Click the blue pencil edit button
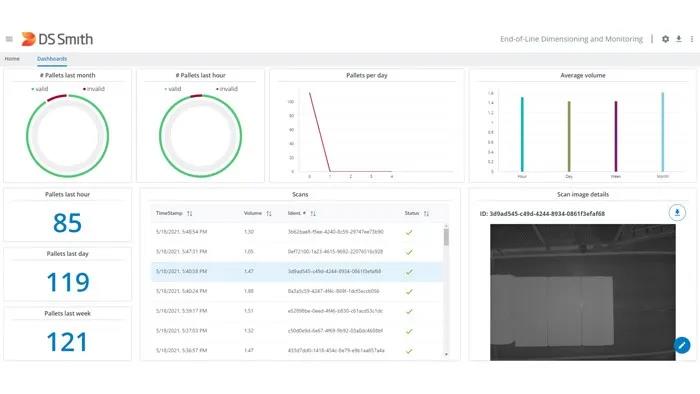Image resolution: width=700 pixels, height=394 pixels. pos(682,345)
